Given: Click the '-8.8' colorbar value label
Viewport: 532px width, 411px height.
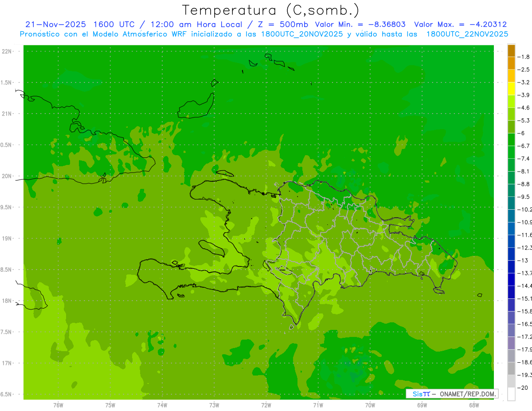Looking at the screenshot, I should pos(524,184).
